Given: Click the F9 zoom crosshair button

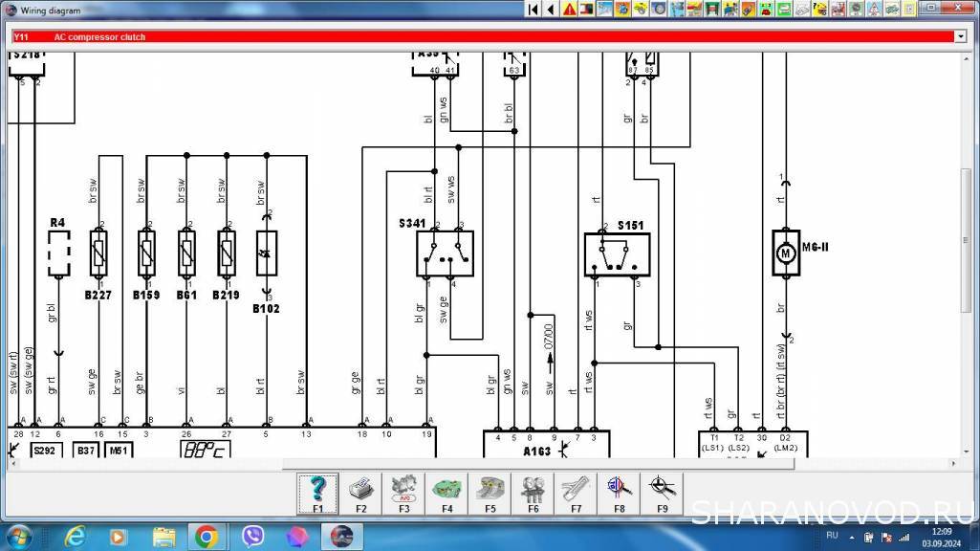Looking at the screenshot, I should 662,490.
